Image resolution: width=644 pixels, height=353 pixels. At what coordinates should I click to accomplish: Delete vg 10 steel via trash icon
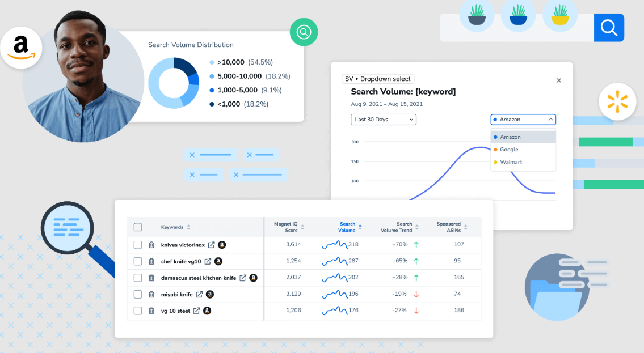tap(151, 311)
